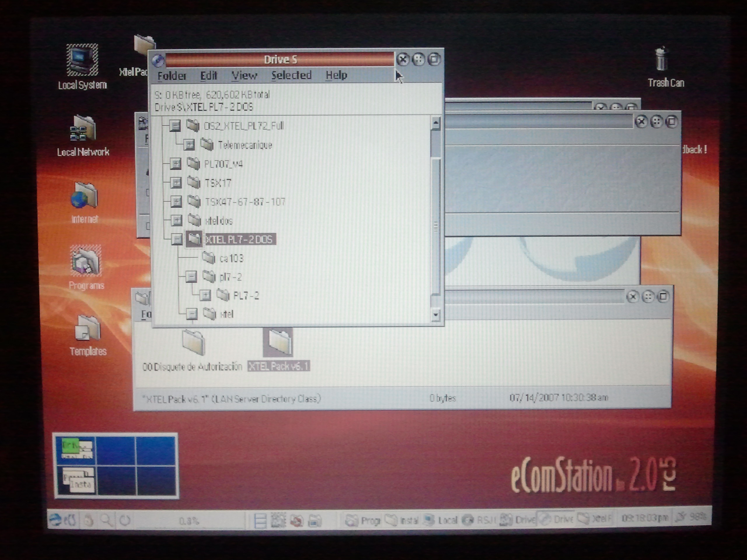
Task: Open the Selected menu in Drive S
Action: tap(291, 75)
